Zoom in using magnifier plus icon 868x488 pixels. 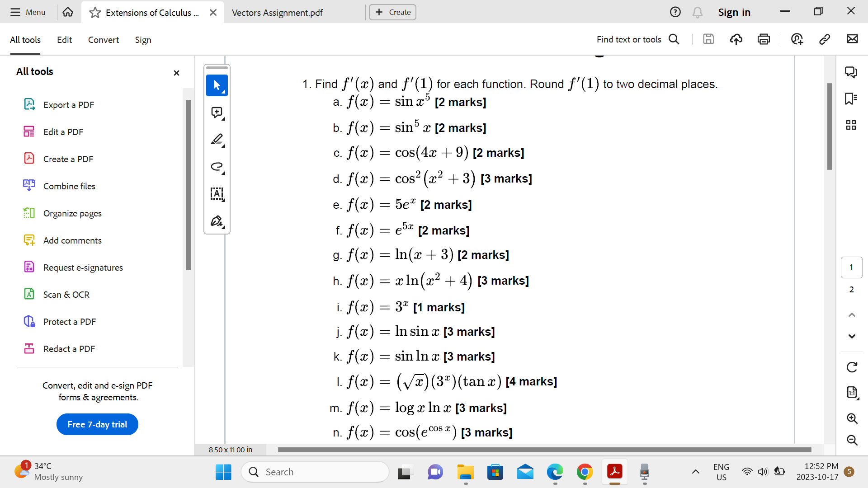(852, 418)
